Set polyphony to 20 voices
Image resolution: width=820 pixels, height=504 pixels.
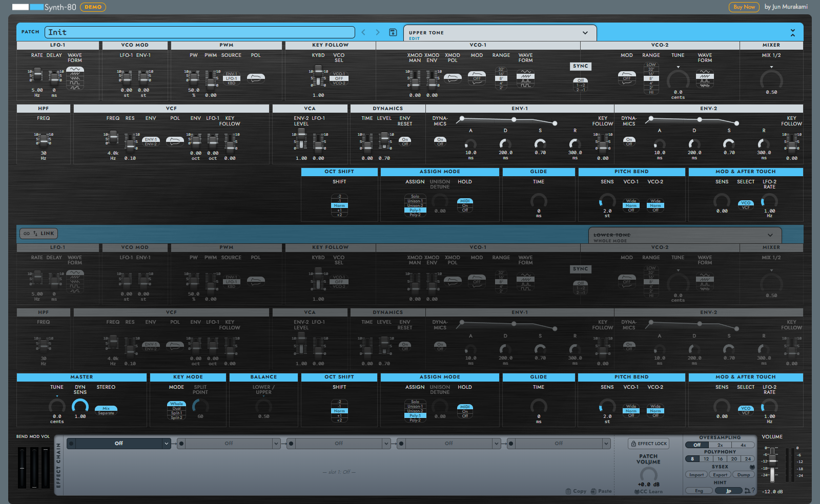(x=734, y=459)
